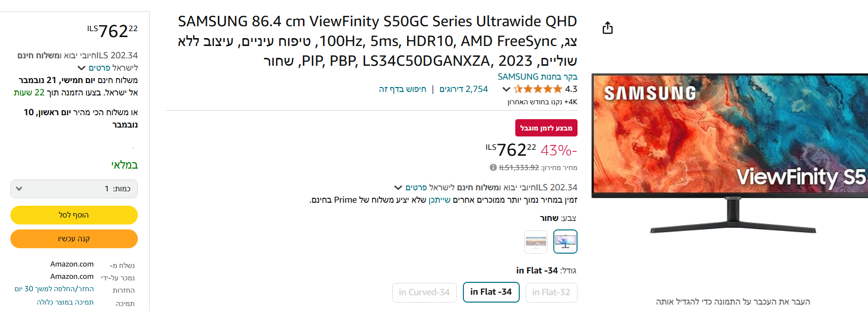Open the 30-day return policy link
The height and width of the screenshot is (311, 868).
pos(54,289)
